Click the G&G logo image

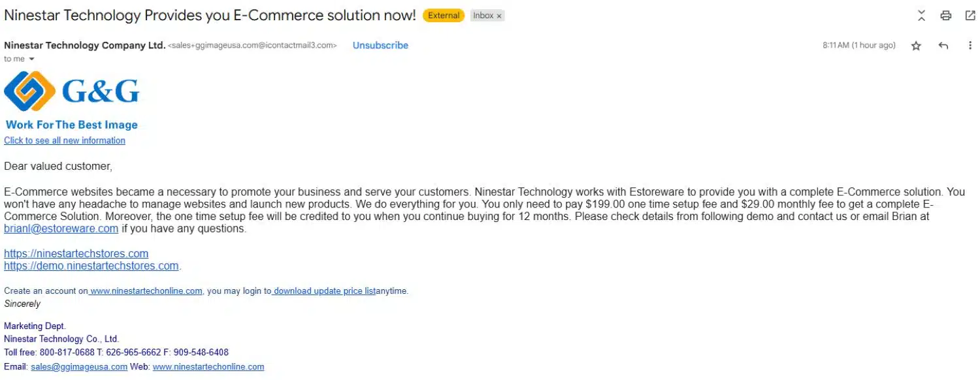pos(71,91)
